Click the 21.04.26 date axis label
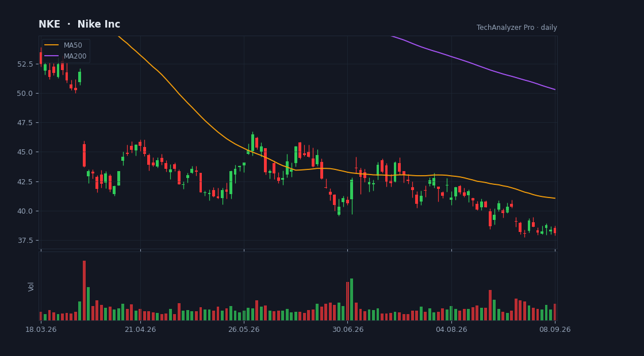644x356 pixels. tap(140, 330)
